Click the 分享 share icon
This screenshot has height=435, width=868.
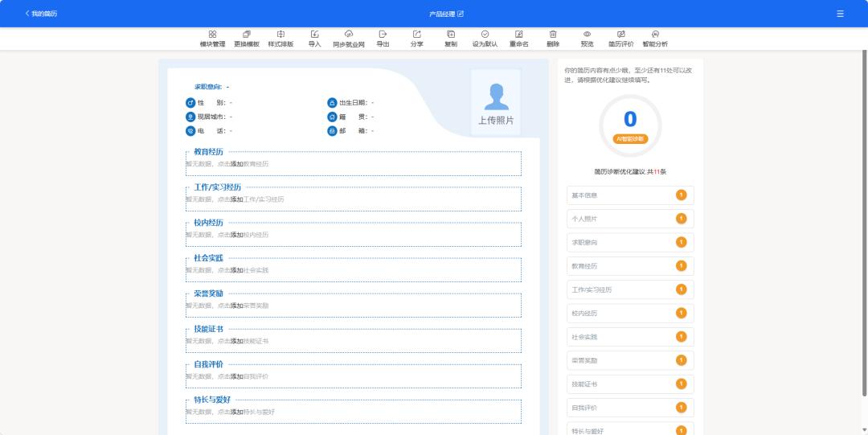pos(416,39)
